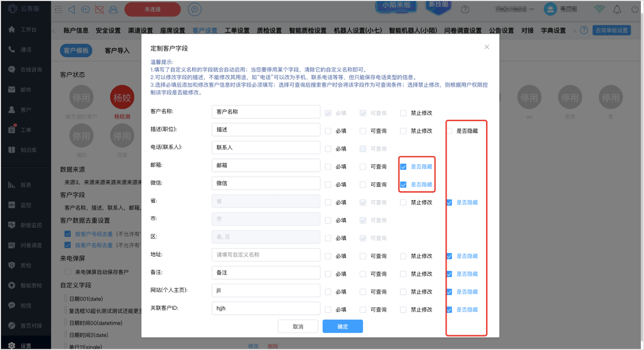Screen dimensions: 644x350
Task: Click the 地址 custom name input field
Action: pyautogui.click(x=266, y=255)
